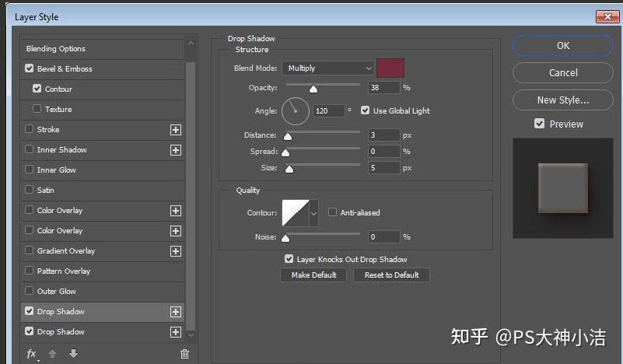Toggle Layer Knocks Out Drop Shadow
Image resolution: width=623 pixels, height=364 pixels.
tap(289, 259)
